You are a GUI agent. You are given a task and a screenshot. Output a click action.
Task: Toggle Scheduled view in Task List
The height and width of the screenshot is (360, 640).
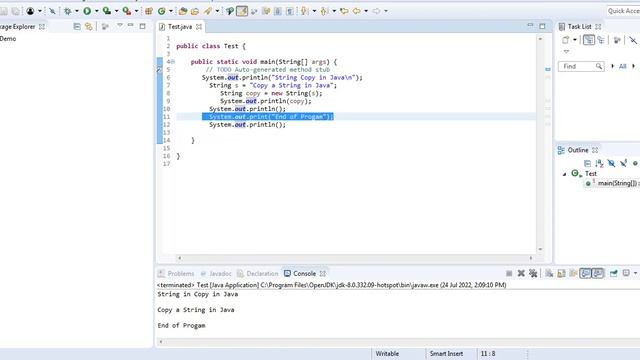pyautogui.click(x=601, y=40)
